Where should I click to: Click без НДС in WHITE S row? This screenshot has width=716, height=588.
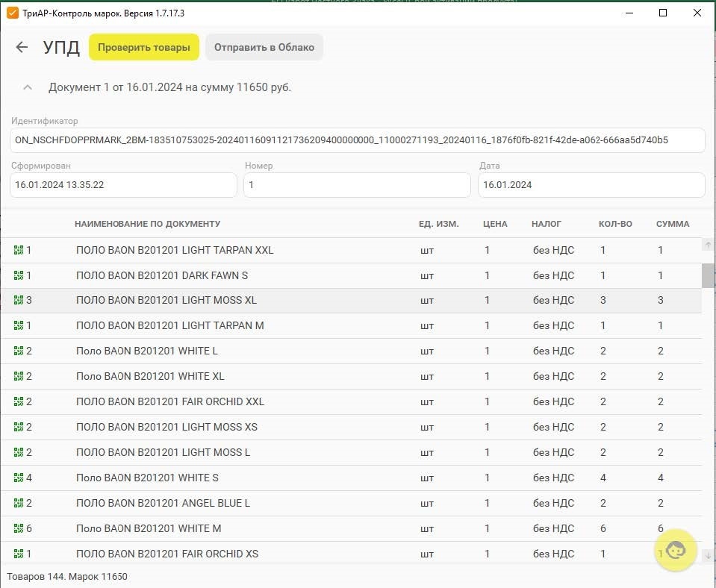point(553,478)
